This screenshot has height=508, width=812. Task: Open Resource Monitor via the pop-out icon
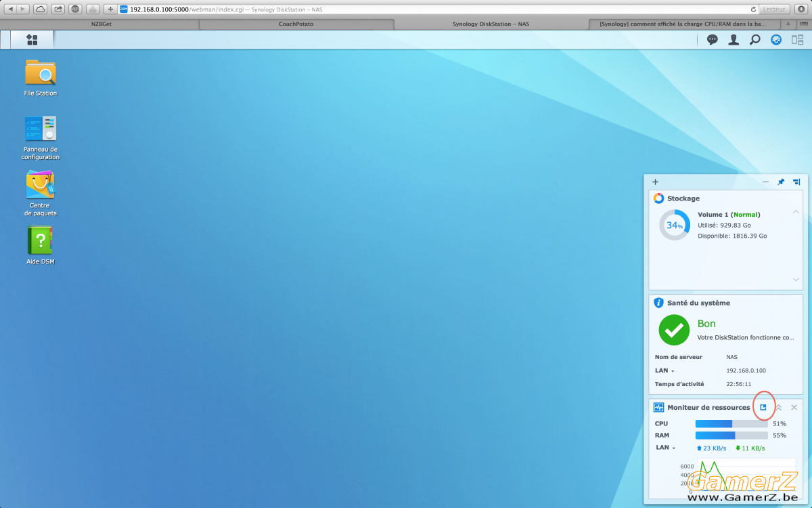tap(763, 407)
